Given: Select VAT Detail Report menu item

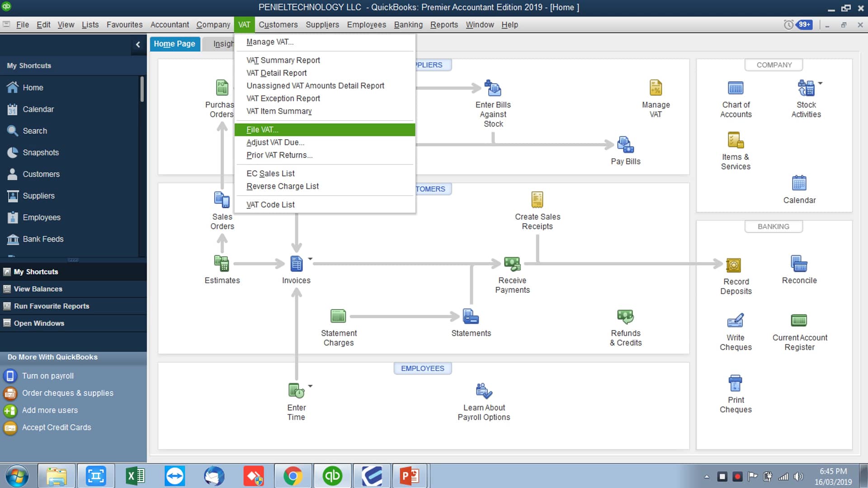Looking at the screenshot, I should pyautogui.click(x=325, y=73).
